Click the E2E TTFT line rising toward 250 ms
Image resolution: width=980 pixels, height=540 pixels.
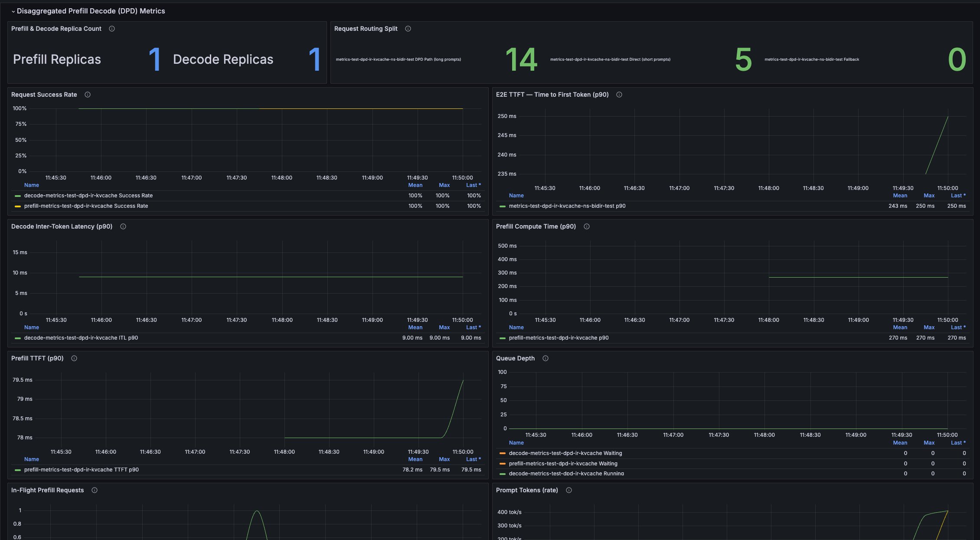pyautogui.click(x=937, y=145)
